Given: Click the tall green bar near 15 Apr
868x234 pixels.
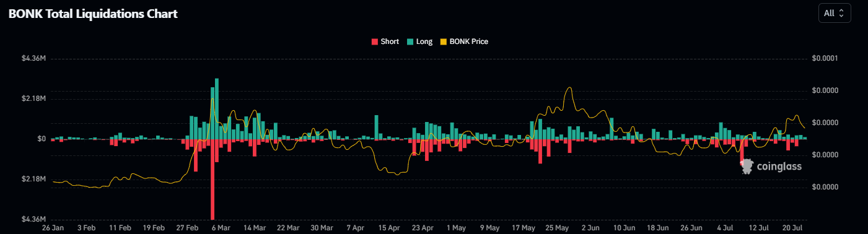Looking at the screenshot, I should [x=376, y=127].
